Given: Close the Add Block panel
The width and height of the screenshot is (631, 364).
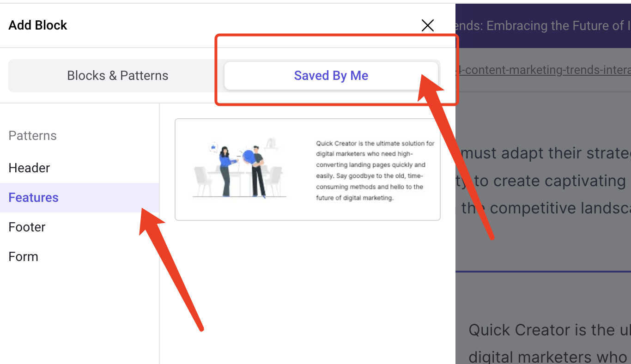Looking at the screenshot, I should point(428,25).
